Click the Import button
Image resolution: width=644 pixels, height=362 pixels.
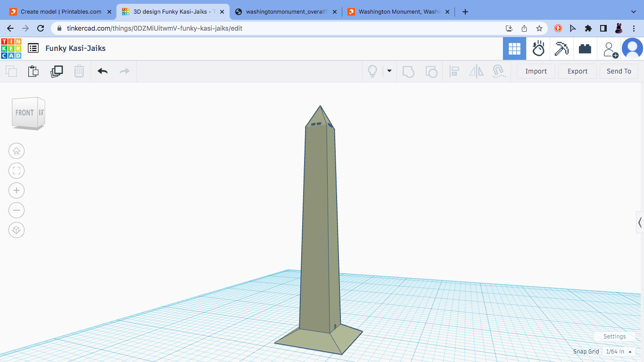[x=536, y=71]
